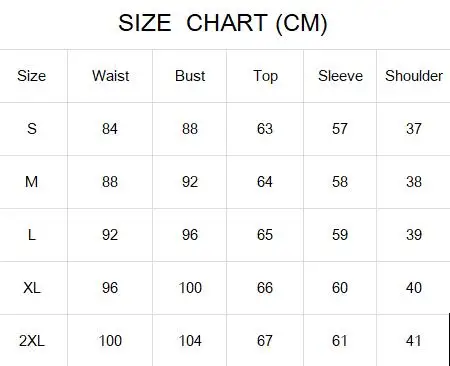Click waist value 84 for size S
The width and height of the screenshot is (450, 366).
[x=110, y=129]
